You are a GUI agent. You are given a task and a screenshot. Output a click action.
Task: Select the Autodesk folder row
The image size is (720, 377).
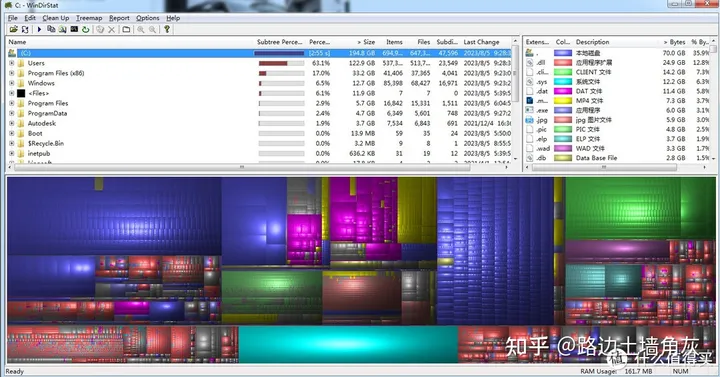click(260, 123)
